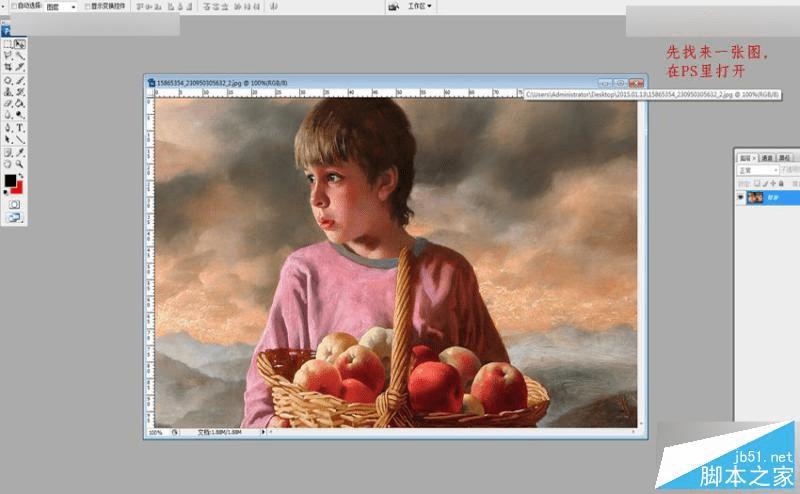Select the Slice tool
This screenshot has width=800, height=494.
click(x=19, y=67)
